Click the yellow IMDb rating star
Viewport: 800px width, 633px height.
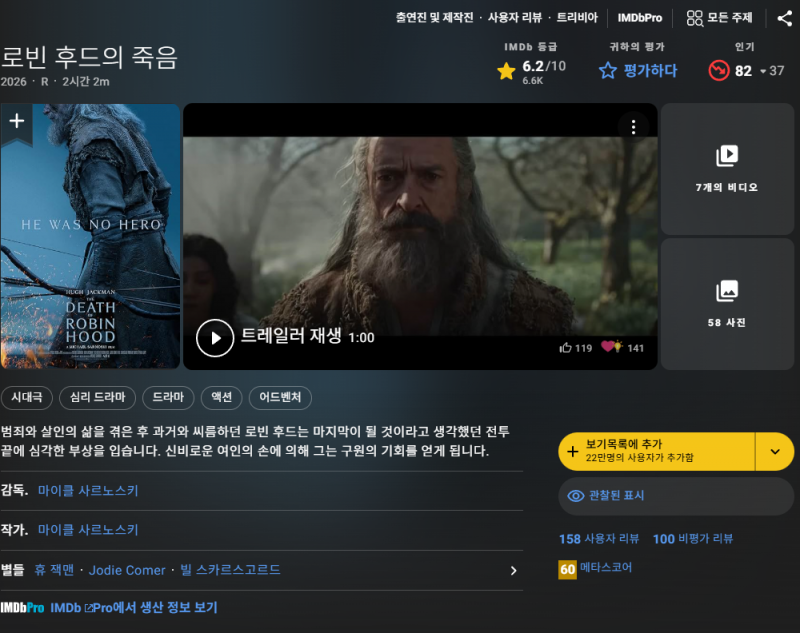pyautogui.click(x=506, y=71)
